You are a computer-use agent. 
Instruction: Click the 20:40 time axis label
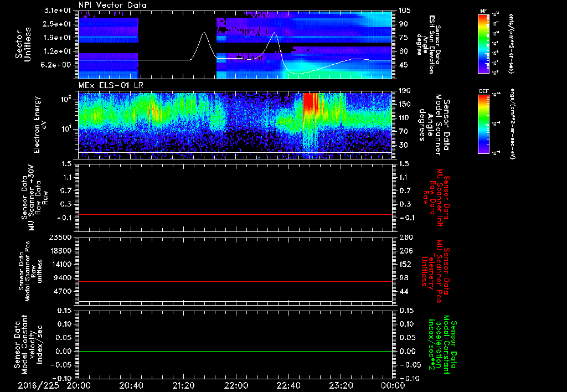click(131, 386)
